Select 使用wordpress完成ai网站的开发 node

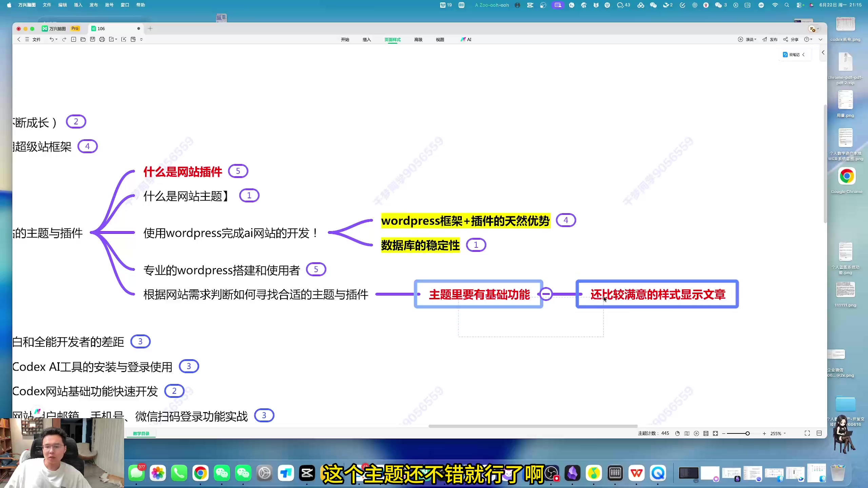point(231,233)
